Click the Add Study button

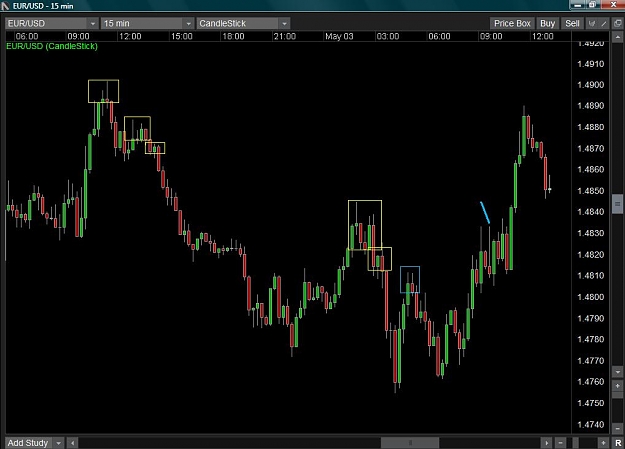pyautogui.click(x=28, y=443)
